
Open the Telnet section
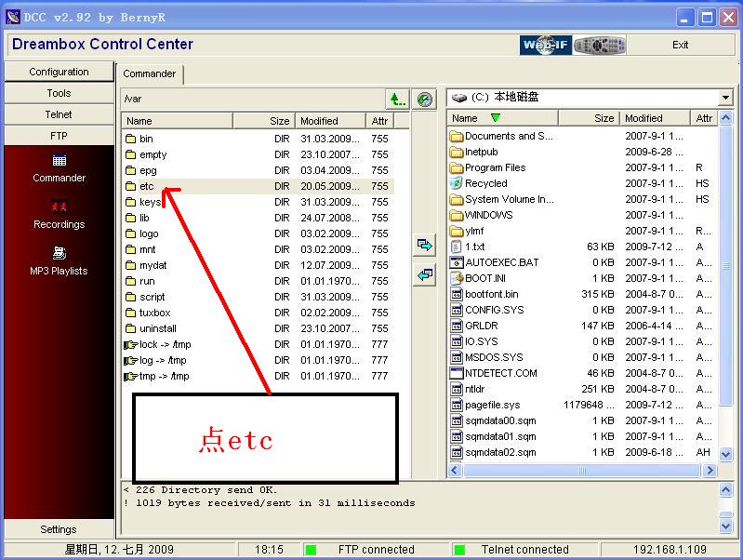point(59,114)
